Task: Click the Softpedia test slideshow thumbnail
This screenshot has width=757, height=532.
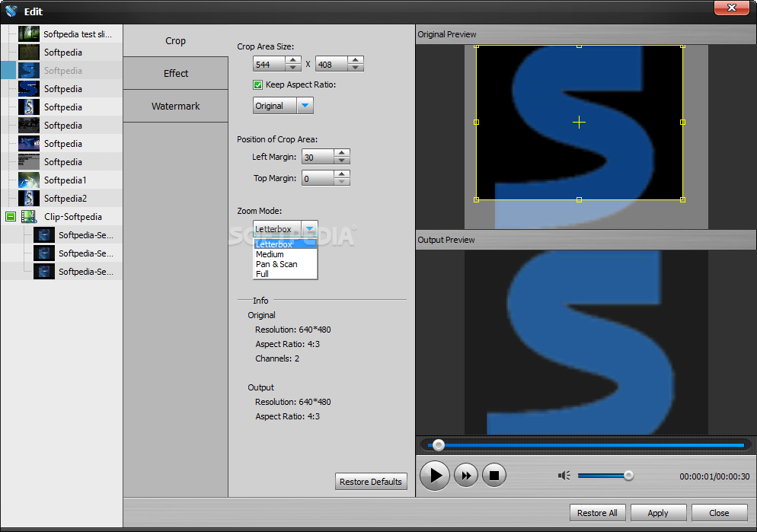Action: (28, 33)
